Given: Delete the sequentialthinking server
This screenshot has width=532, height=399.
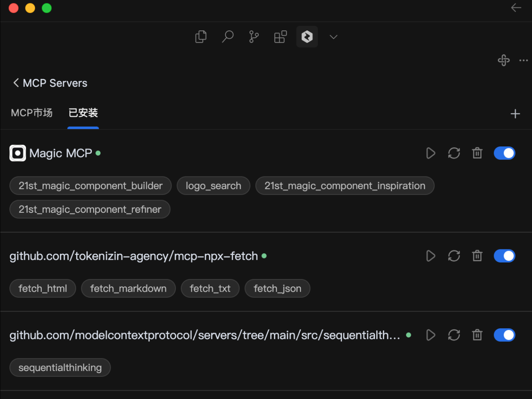Looking at the screenshot, I should tap(477, 335).
